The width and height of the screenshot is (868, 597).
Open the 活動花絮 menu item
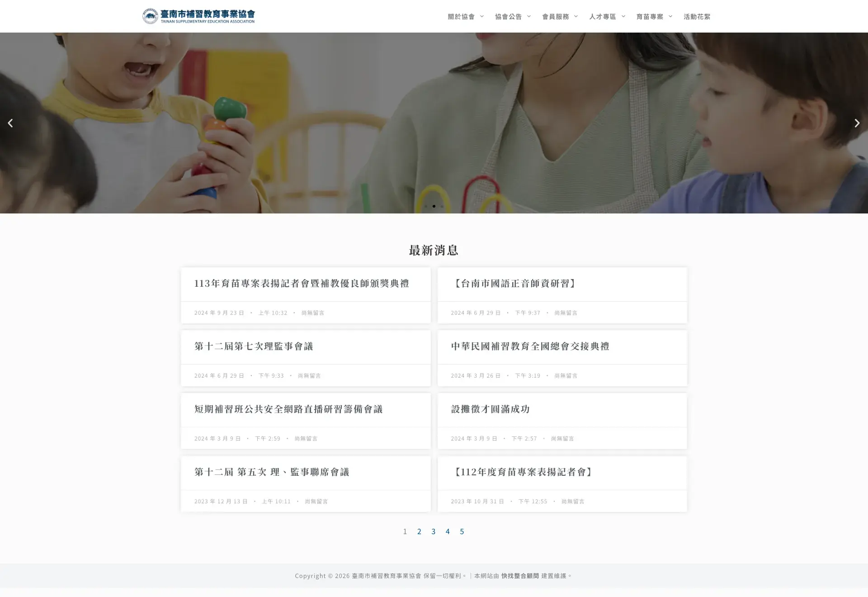[x=697, y=16]
